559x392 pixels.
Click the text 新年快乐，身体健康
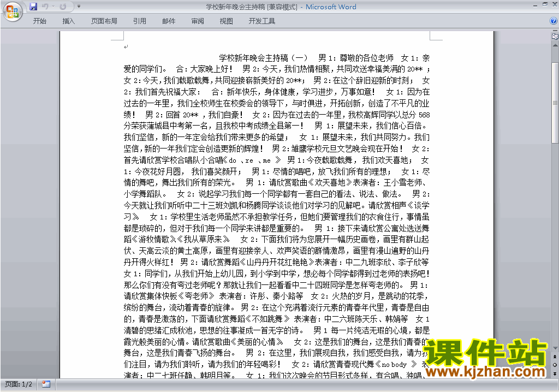pyautogui.click(x=261, y=92)
